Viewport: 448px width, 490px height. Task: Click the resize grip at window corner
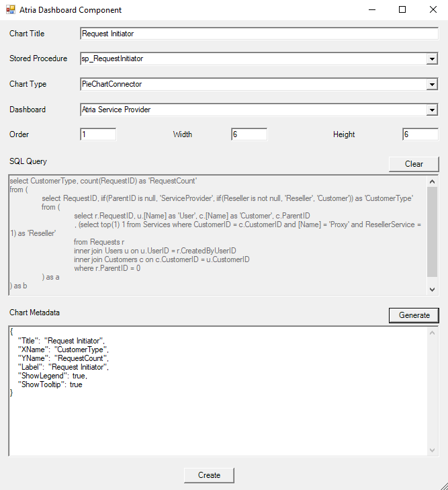[x=444, y=486]
